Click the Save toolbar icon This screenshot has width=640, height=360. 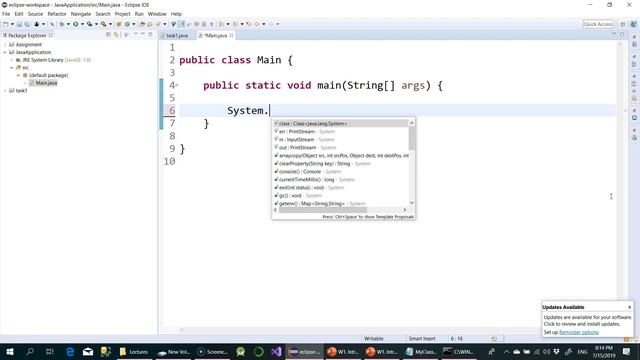tap(19, 24)
